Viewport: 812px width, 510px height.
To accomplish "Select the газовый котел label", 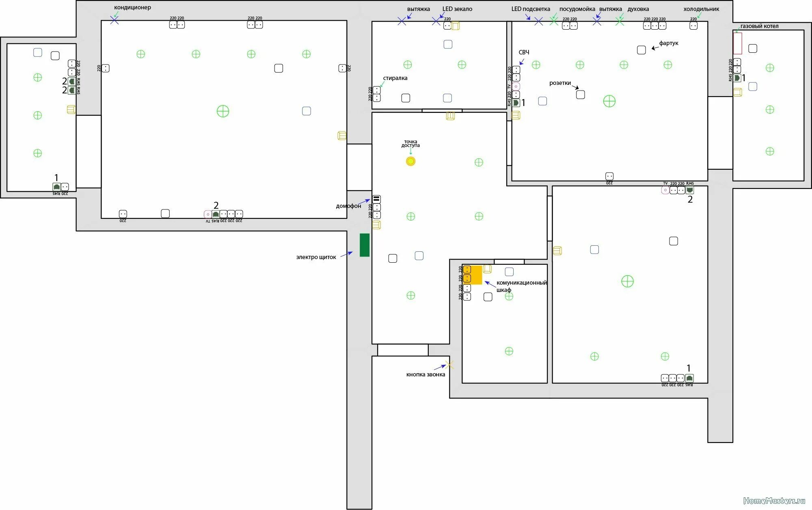I will 759,26.
